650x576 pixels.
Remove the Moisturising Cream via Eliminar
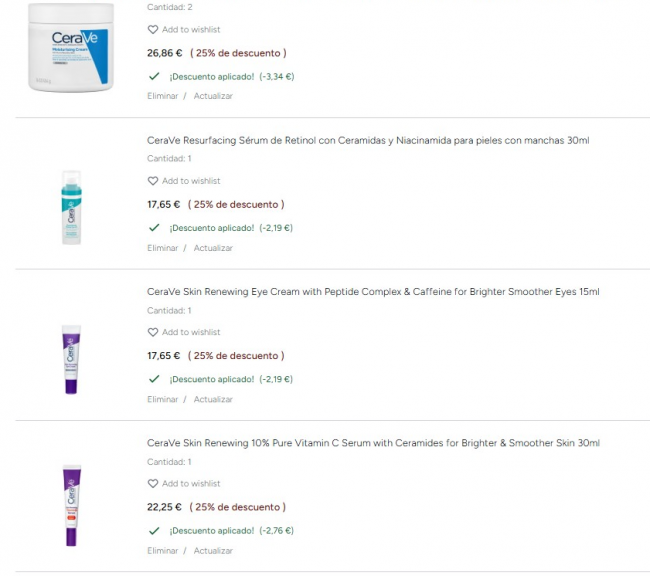(x=163, y=96)
